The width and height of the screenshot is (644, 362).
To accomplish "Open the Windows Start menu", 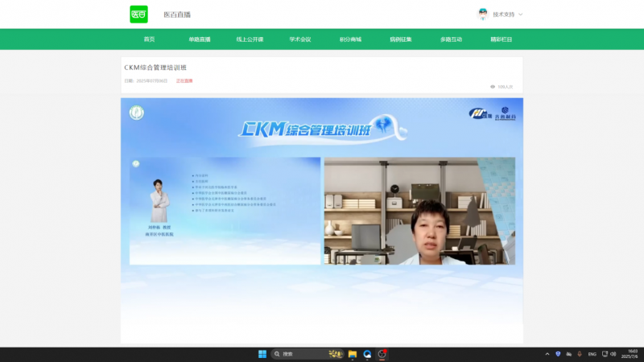I will coord(262,354).
